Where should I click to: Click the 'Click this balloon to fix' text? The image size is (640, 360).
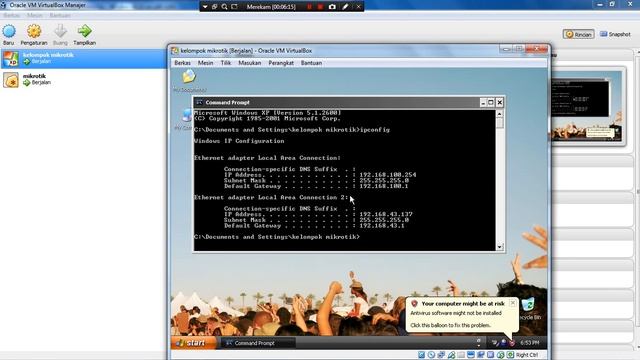tap(450, 325)
